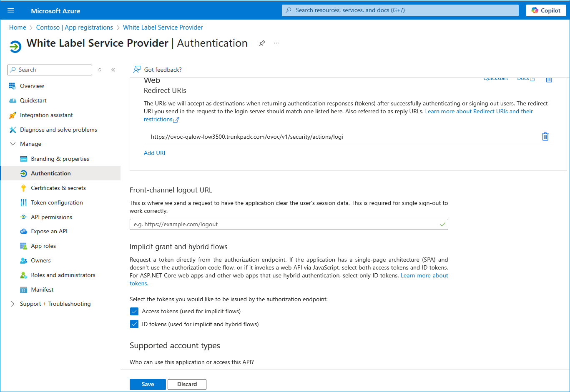Viewport: 570px width, 392px height.
Task: Go to API permissions menu item
Action: pyautogui.click(x=51, y=217)
